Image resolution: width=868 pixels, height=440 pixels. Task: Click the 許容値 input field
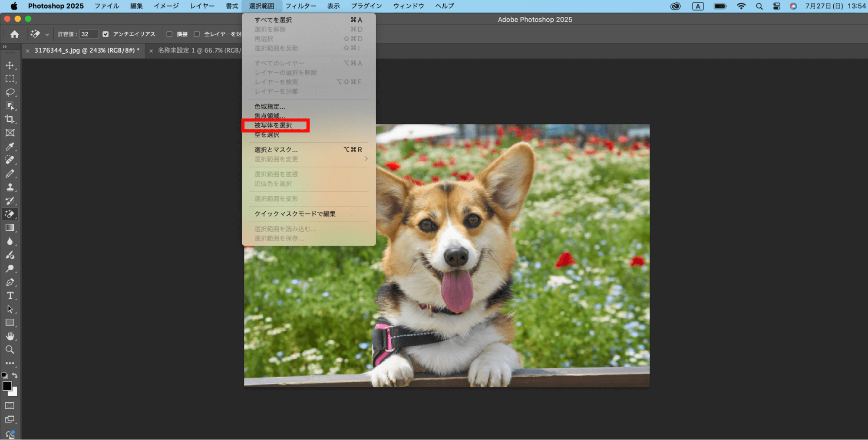[89, 34]
